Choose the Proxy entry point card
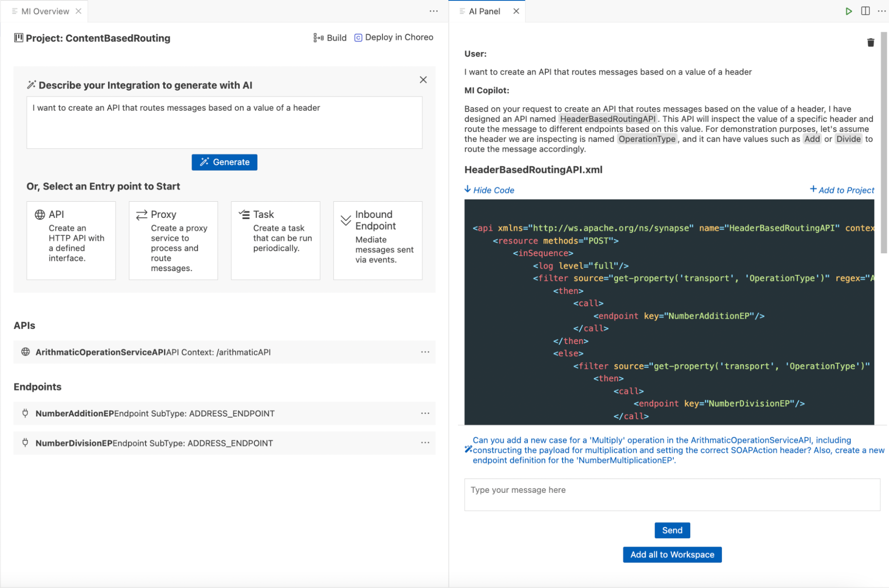889x588 pixels. point(173,240)
